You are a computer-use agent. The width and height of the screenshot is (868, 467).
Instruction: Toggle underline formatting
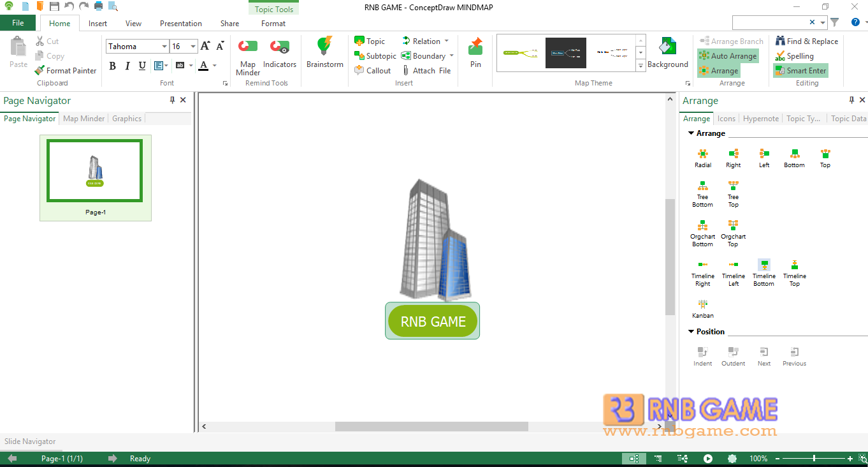(142, 66)
